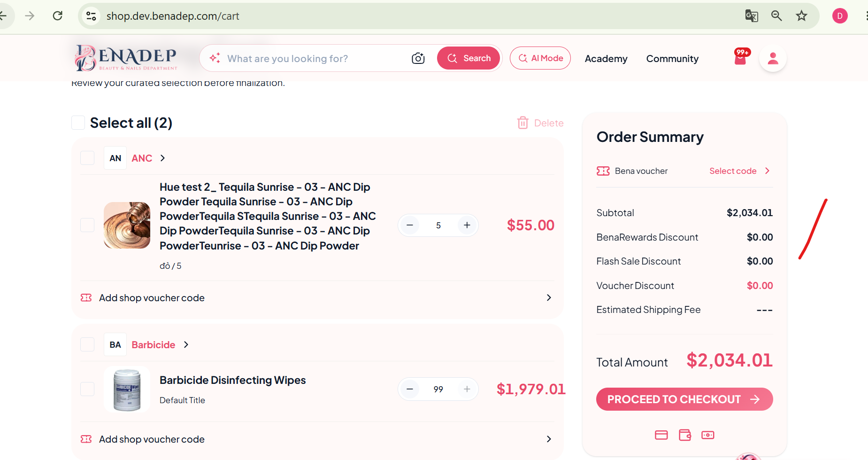The height and width of the screenshot is (460, 868).
Task: Open site information icon in address bar
Action: point(91,16)
